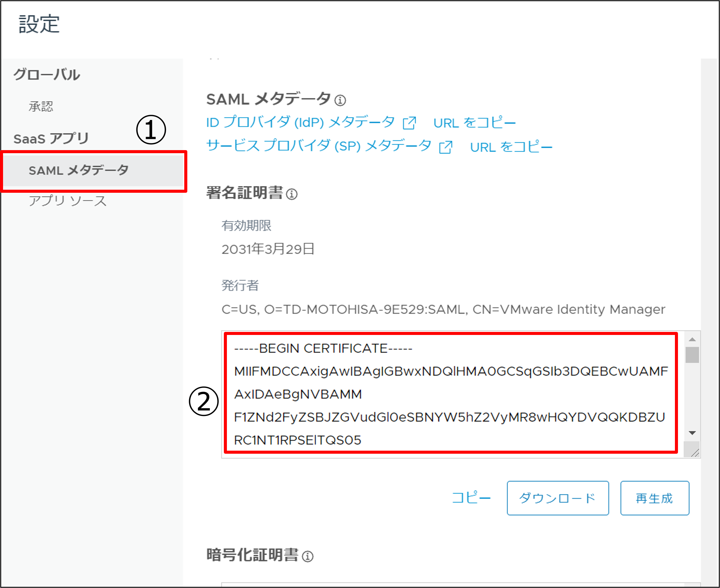
Task: Click コピー to copy the certificate
Action: 471,498
